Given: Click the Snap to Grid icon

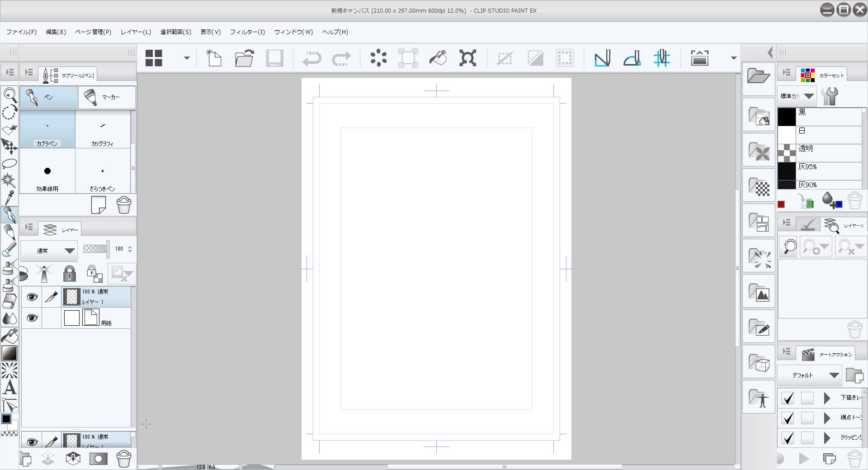Looking at the screenshot, I should click(661, 58).
